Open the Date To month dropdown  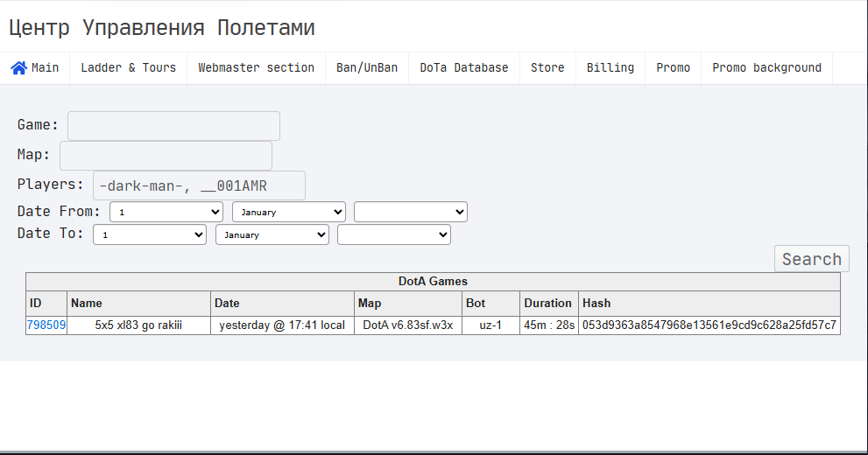click(x=272, y=235)
